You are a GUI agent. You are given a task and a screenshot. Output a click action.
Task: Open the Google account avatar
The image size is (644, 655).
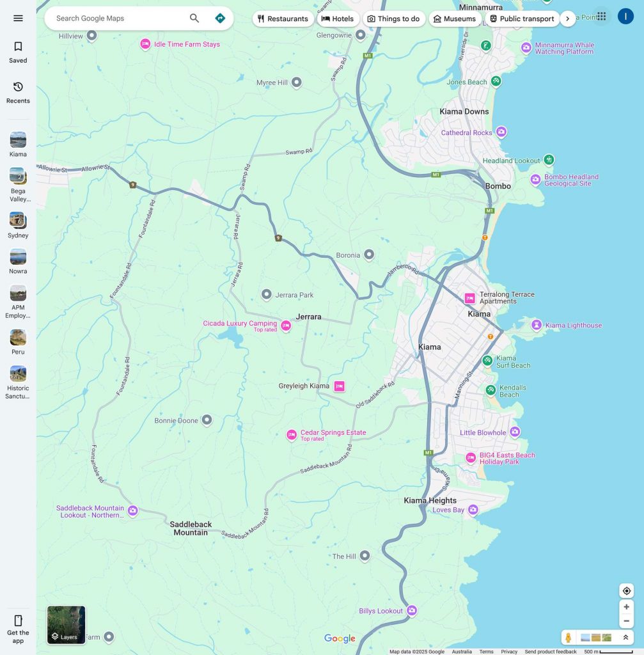[625, 16]
